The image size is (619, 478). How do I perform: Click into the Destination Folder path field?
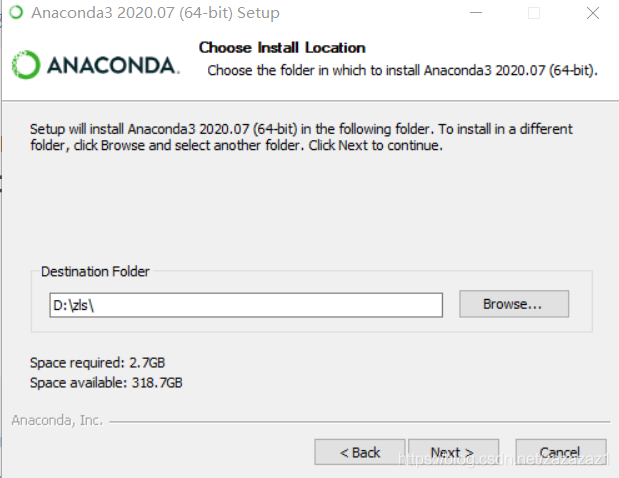coord(270,305)
